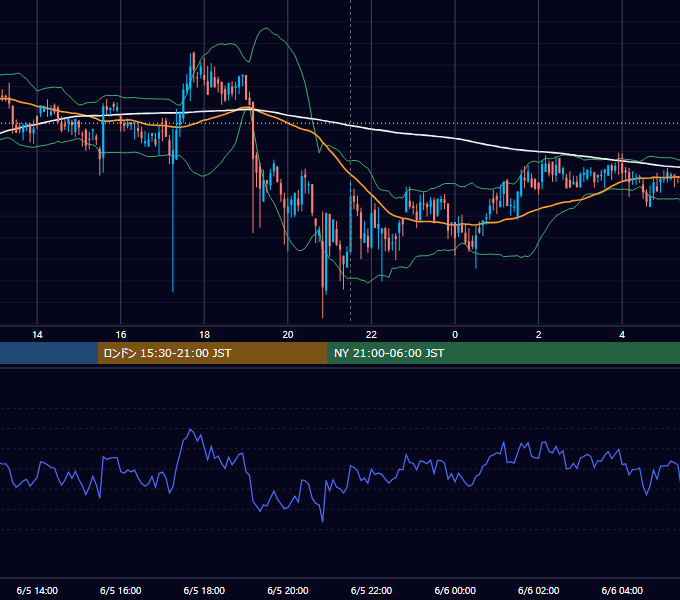Click the 6/5 14:00 label on the lower axis
The height and width of the screenshot is (600, 680).
(x=37, y=590)
